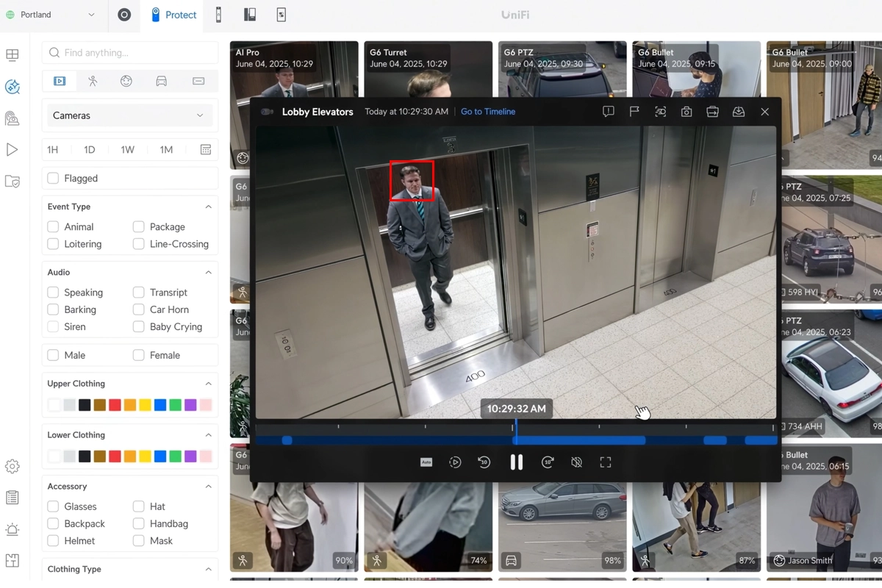Collapse the Accessory section
Viewport: 882px width, 588px height.
click(x=208, y=487)
